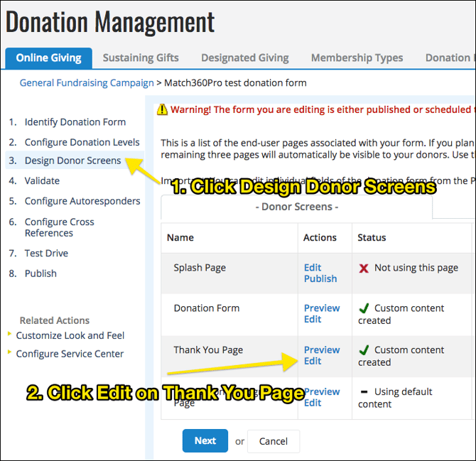Image resolution: width=476 pixels, height=461 pixels.
Task: Switch to Sustaining Gifts tab
Action: pyautogui.click(x=141, y=58)
